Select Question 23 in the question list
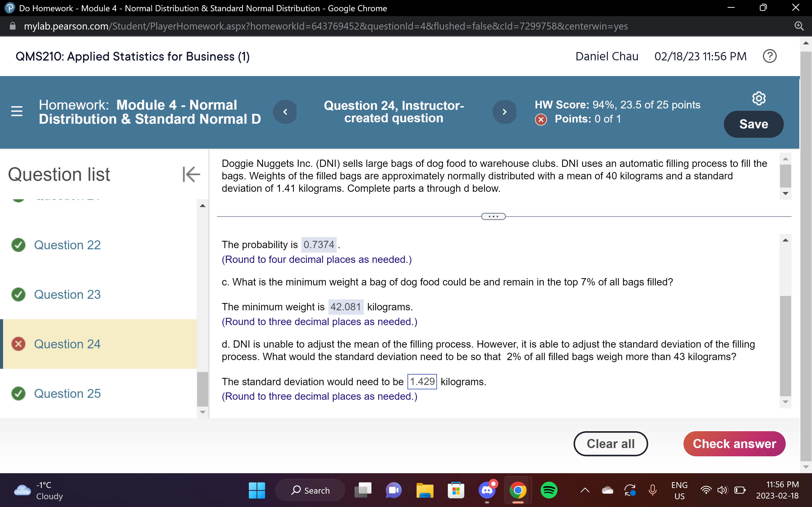 click(67, 294)
